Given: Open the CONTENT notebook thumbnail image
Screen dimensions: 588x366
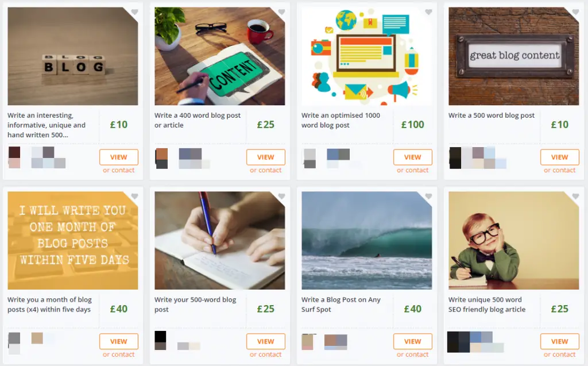Looking at the screenshot, I should [220, 56].
